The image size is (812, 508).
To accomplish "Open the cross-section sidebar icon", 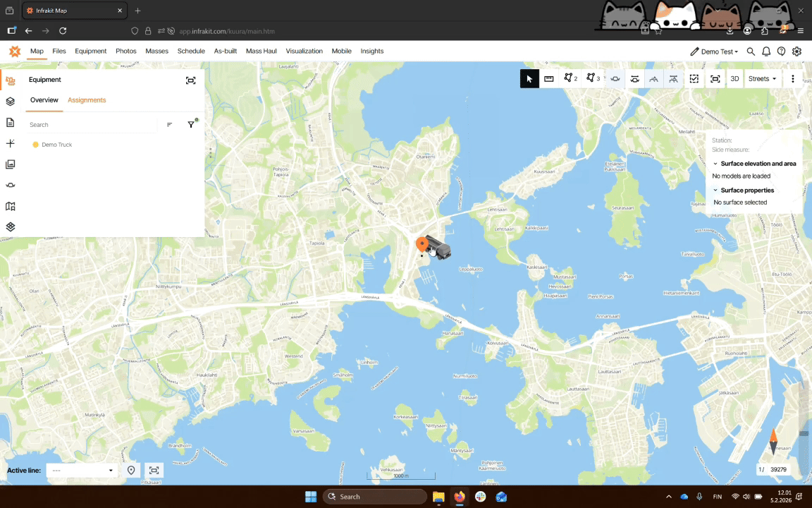I will 11,185.
